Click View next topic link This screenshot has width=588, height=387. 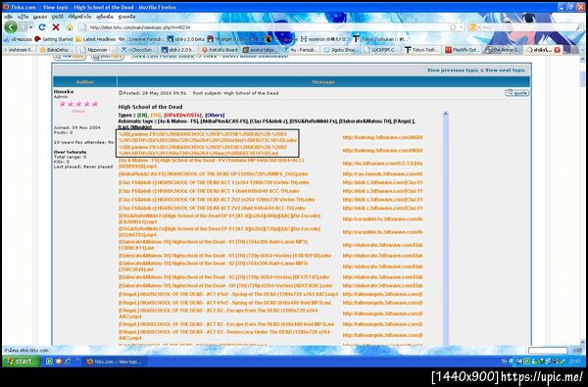click(505, 71)
